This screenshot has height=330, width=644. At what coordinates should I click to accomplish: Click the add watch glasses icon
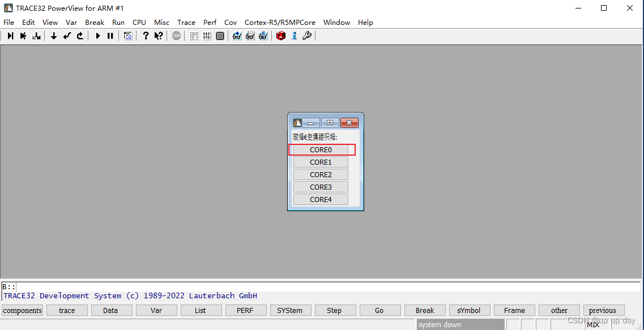(x=237, y=36)
